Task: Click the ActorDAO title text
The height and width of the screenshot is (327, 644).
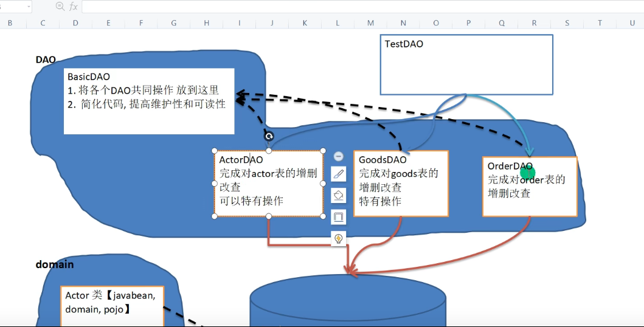Action: coord(241,160)
